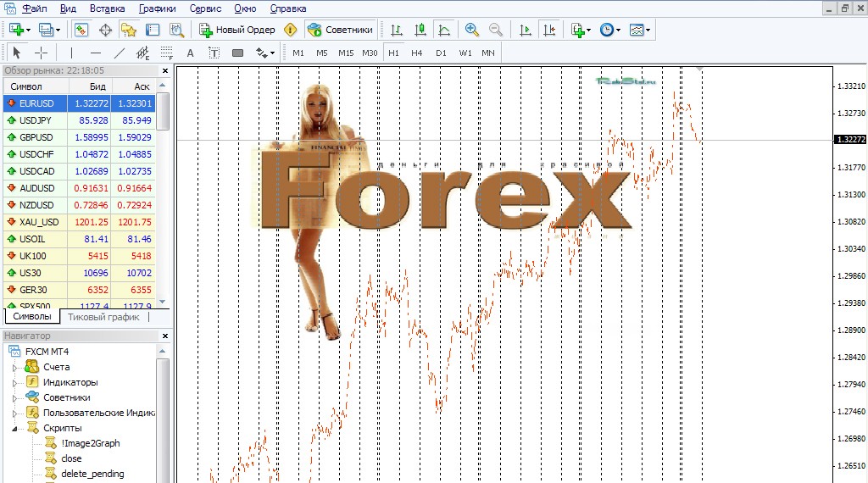
Task: Expand the Индикаторы tree node
Action: pos(15,383)
